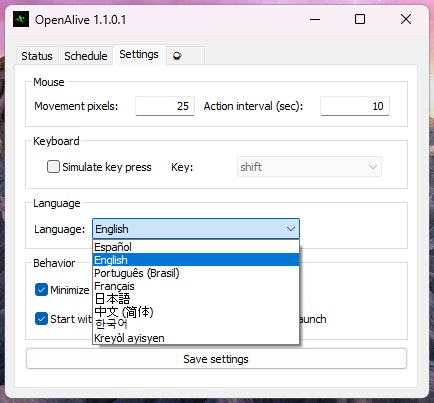This screenshot has width=434, height=403.
Task: Maximize the OpenAlive window
Action: (360, 19)
